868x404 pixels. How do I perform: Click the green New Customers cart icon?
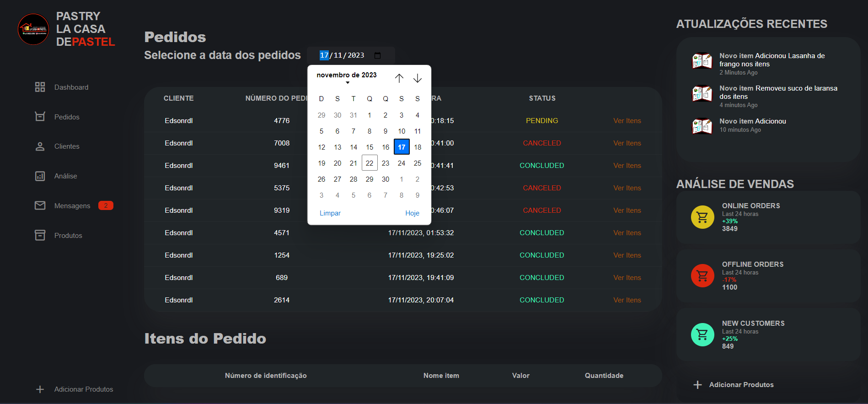(702, 335)
